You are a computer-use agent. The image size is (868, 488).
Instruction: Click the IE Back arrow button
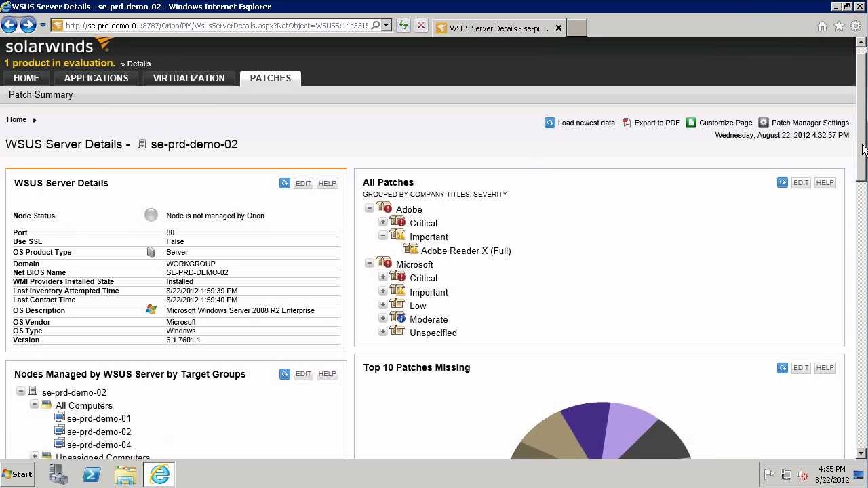coord(9,26)
